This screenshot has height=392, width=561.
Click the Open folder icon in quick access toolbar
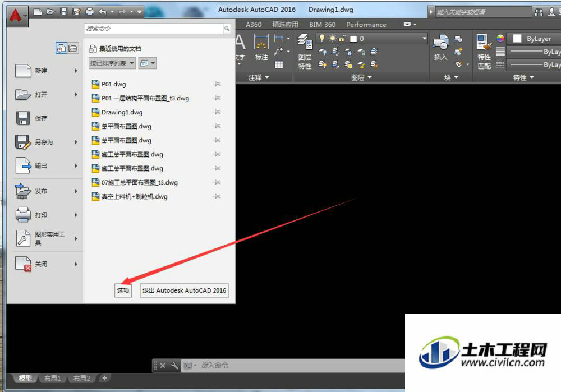pyautogui.click(x=50, y=12)
